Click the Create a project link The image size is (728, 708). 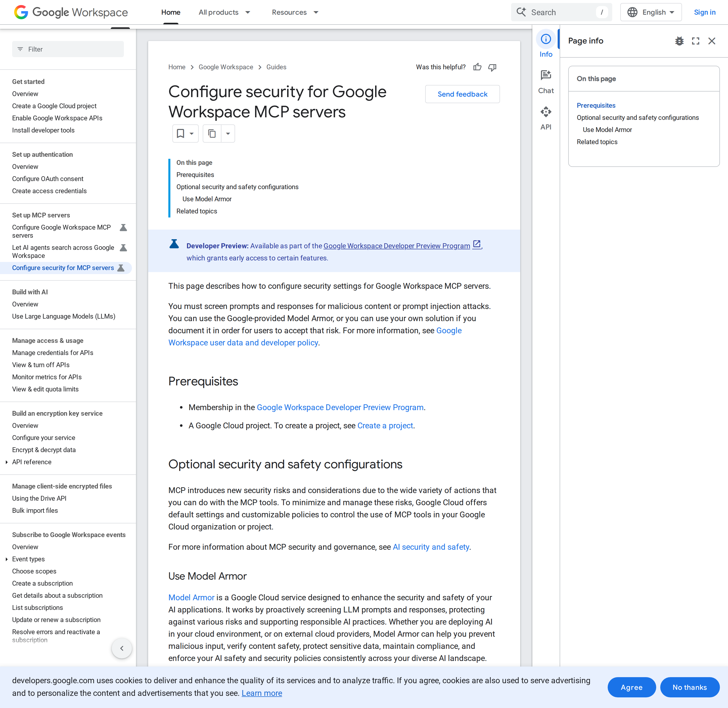tap(385, 425)
